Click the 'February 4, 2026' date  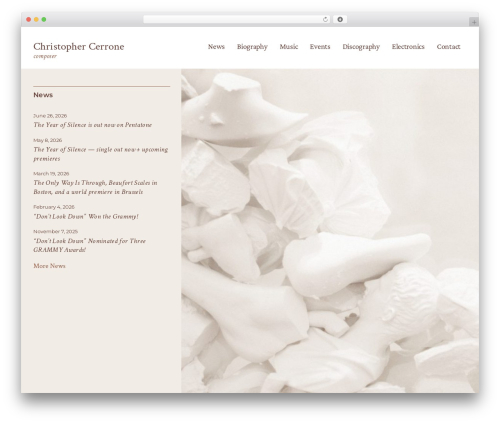(54, 207)
